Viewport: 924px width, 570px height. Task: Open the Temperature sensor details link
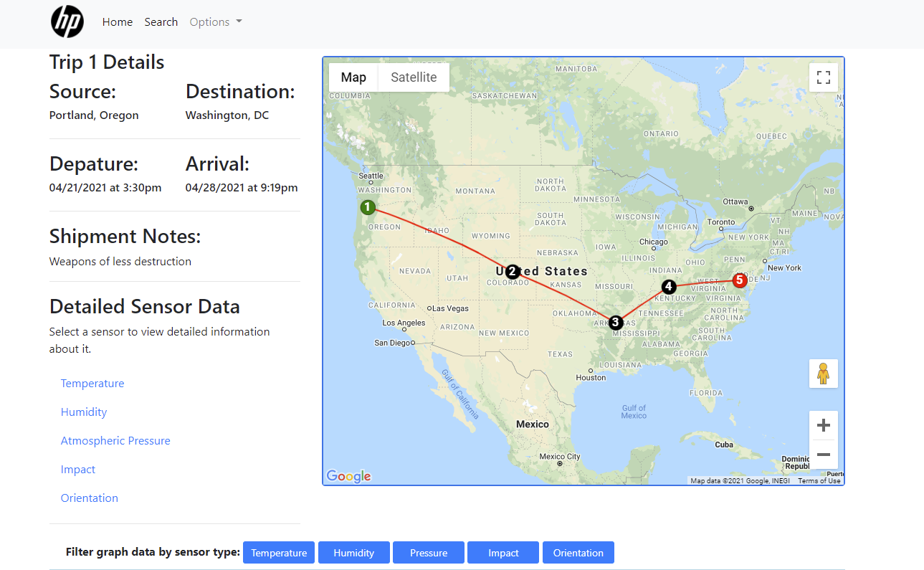[x=92, y=384]
